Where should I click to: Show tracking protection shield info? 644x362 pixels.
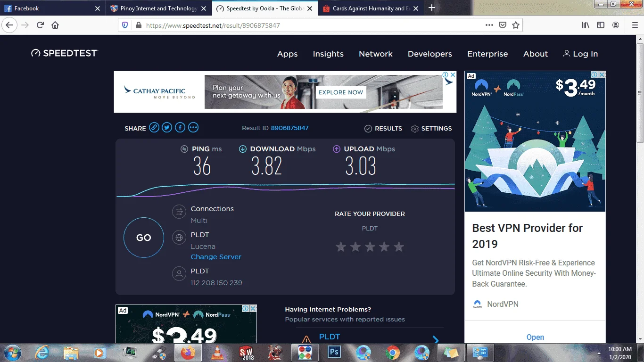pos(125,25)
